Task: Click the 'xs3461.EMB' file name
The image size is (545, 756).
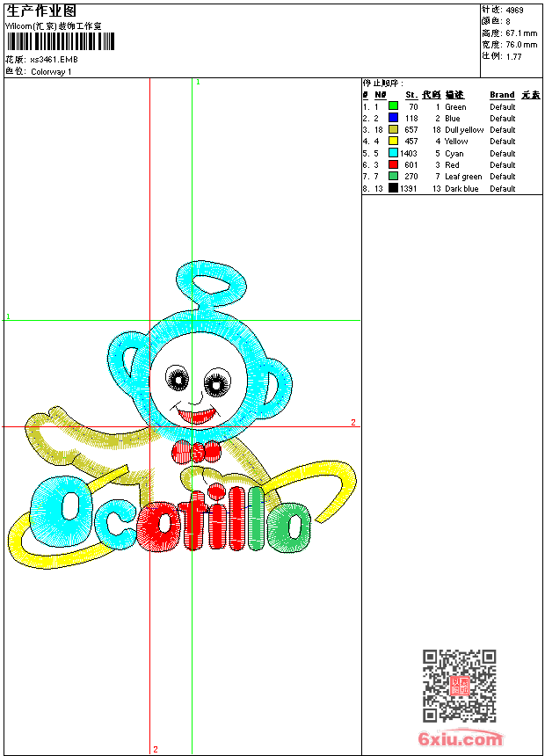Action: tap(54, 60)
